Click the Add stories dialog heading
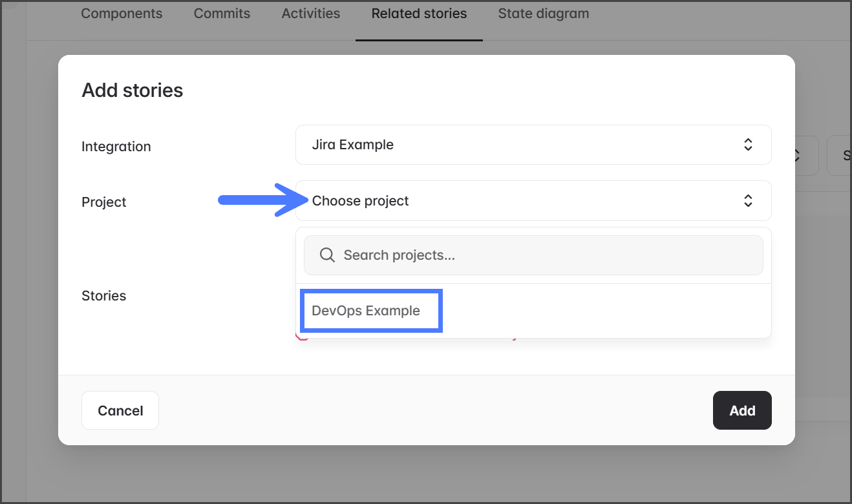852x504 pixels. click(x=133, y=90)
